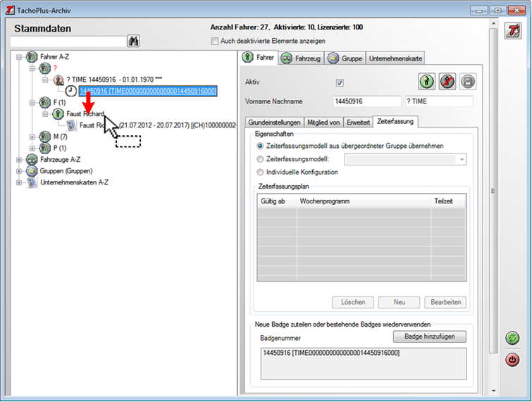The height and width of the screenshot is (402, 532).
Task: Click the Gültig ab column header
Action: click(277, 201)
